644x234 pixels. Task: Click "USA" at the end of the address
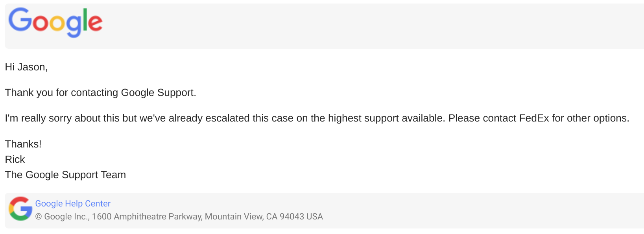click(x=315, y=217)
